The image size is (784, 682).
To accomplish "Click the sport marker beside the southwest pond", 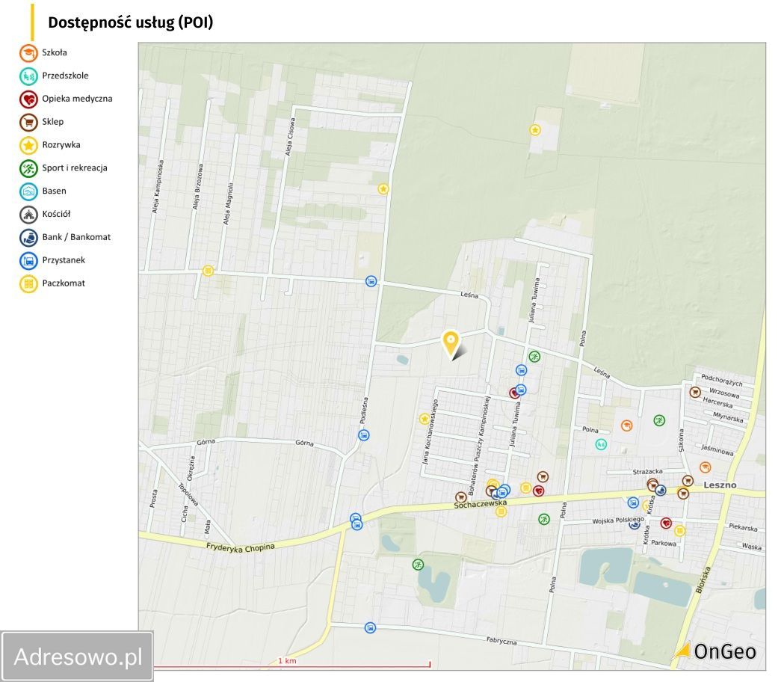I will (418, 565).
